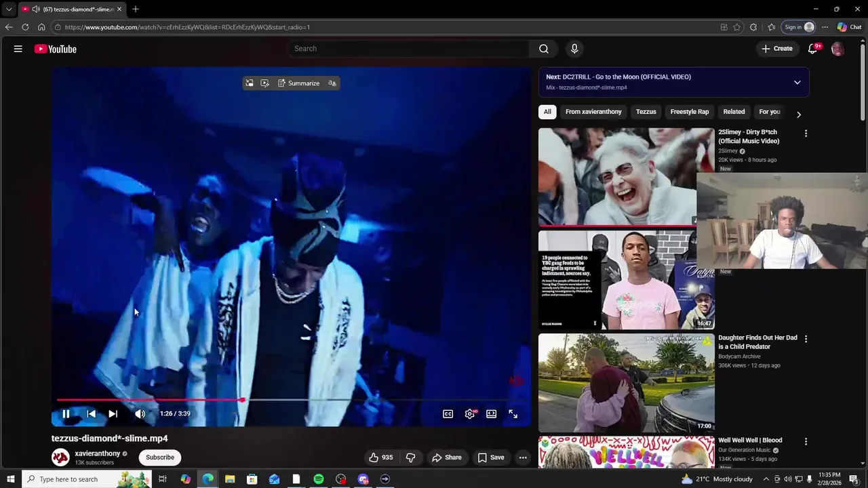The image size is (868, 488).
Task: Open Daughter Finds Out thumbnail
Action: click(x=626, y=383)
